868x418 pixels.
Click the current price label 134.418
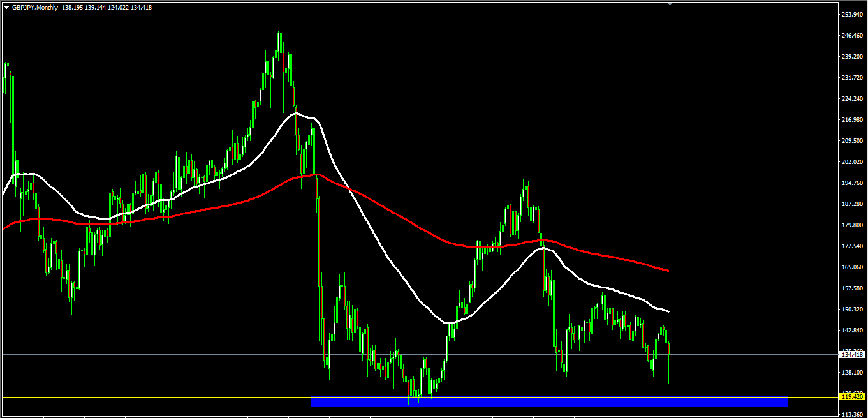(x=852, y=354)
